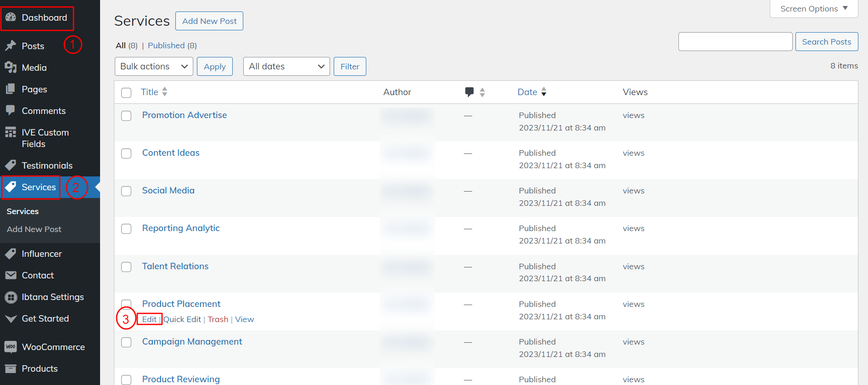Click the Add New Post button
This screenshot has height=385, width=868.
coord(209,21)
